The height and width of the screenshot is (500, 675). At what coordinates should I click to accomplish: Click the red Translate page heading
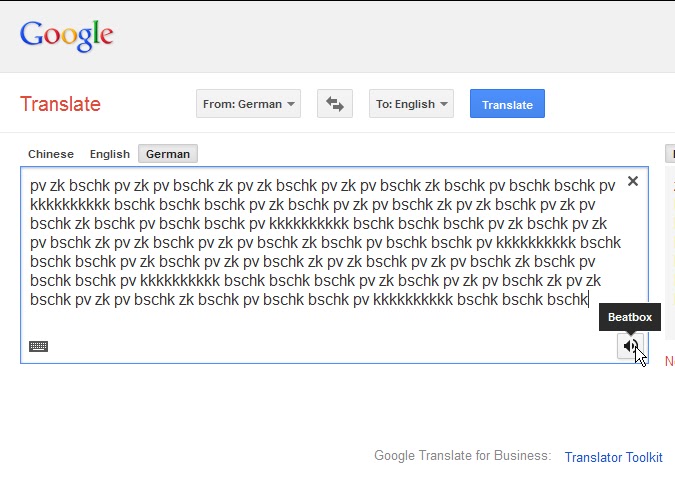point(60,104)
